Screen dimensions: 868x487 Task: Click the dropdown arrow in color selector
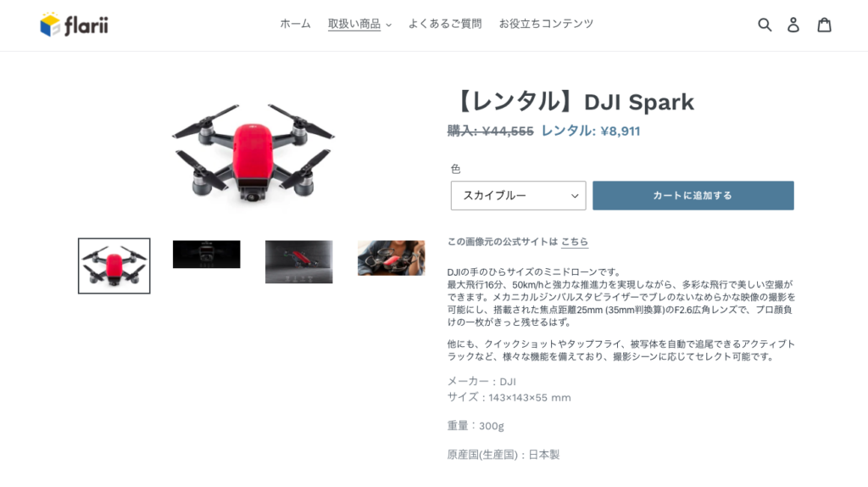(x=575, y=196)
